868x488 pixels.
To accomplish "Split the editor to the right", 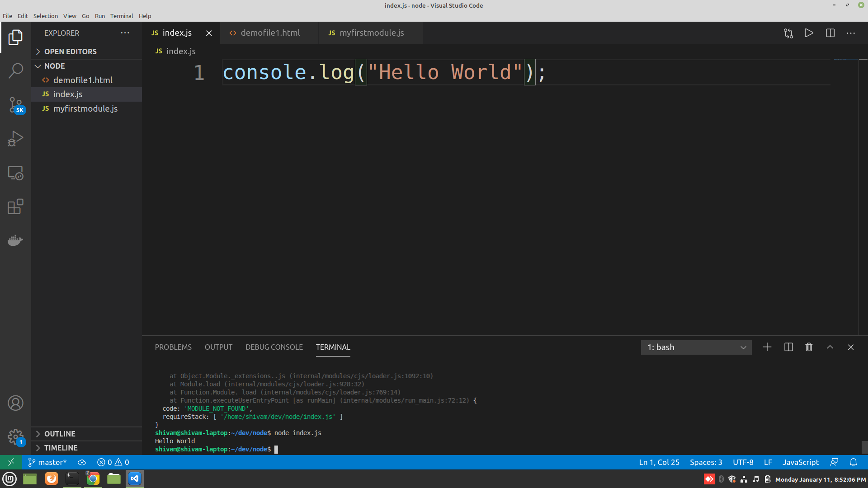I will [830, 33].
